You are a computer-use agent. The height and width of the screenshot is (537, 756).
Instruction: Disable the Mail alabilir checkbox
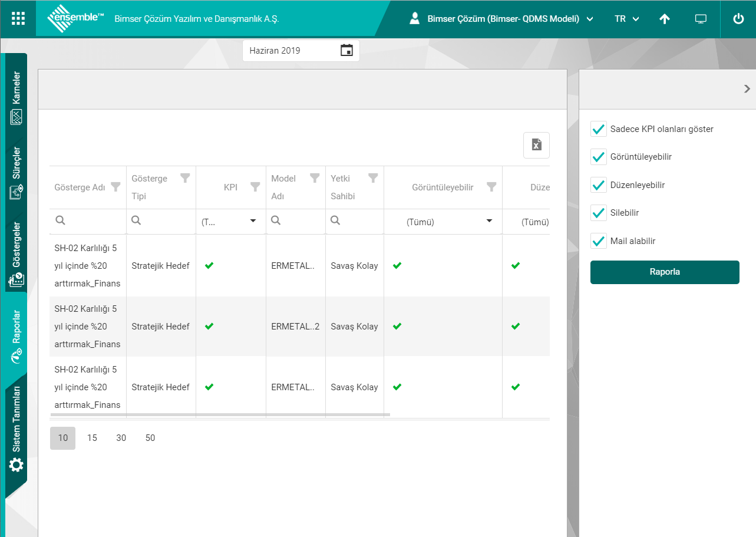point(599,241)
